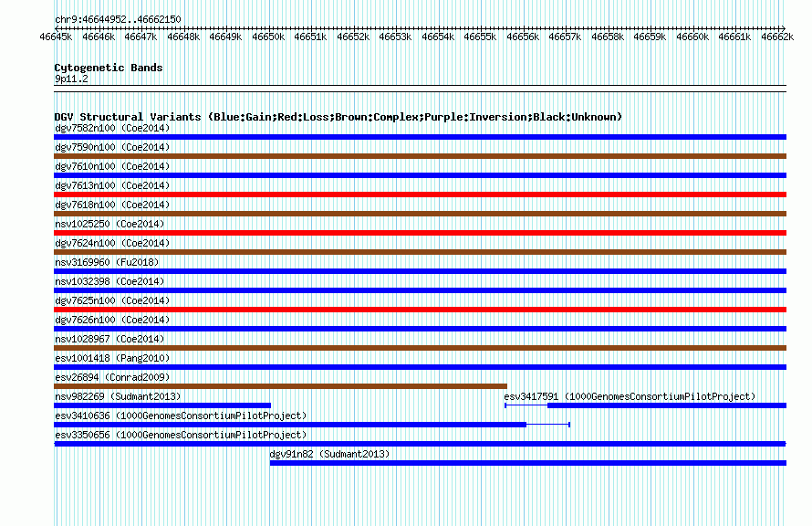This screenshot has height=526, width=812.
Task: Open the dgv7618n100 (Coe2014) label
Action: coord(112,205)
